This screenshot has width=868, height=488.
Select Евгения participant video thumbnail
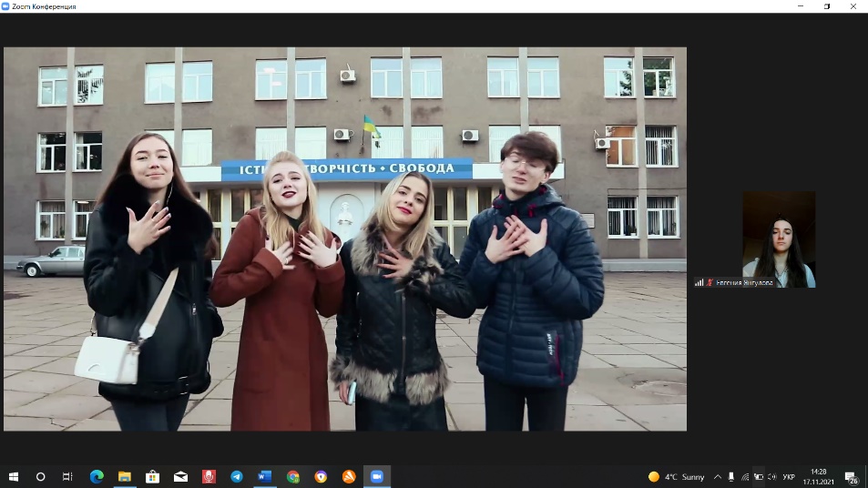tap(779, 239)
